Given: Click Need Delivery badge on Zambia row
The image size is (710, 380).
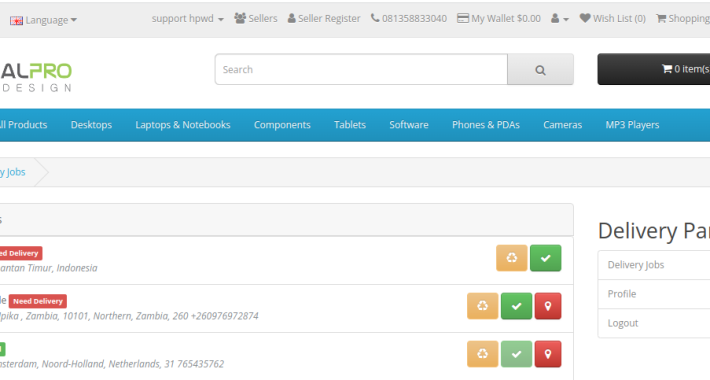Looking at the screenshot, I should coord(38,301).
